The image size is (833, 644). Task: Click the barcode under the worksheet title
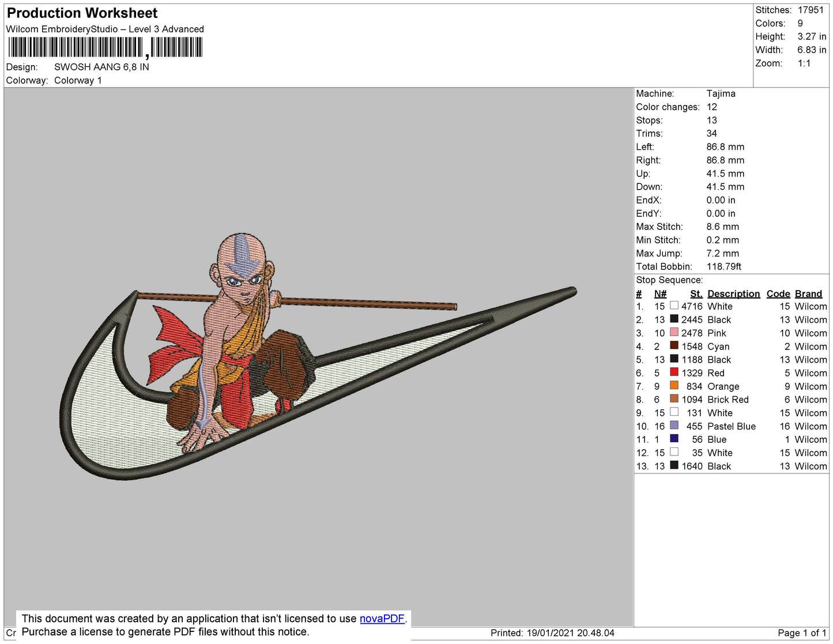point(105,47)
